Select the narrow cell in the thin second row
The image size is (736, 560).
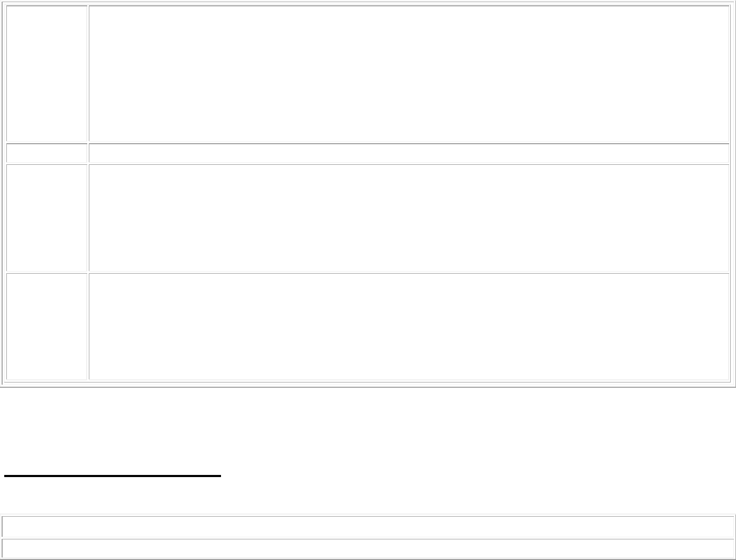[x=46, y=153]
